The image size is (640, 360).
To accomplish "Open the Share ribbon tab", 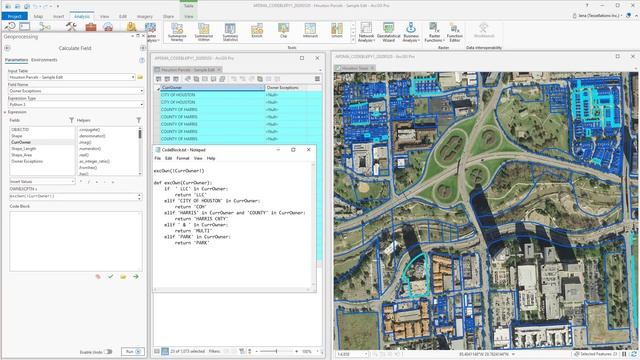I will (168, 16).
